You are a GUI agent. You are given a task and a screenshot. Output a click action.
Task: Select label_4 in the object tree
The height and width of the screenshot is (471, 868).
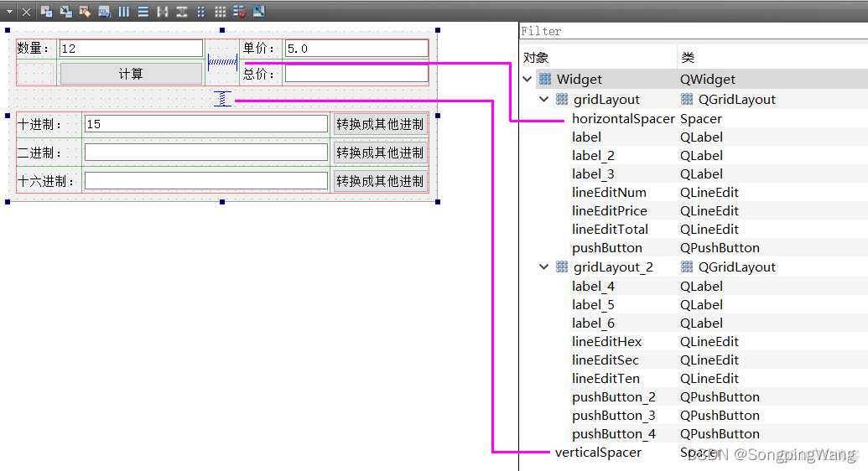593,286
